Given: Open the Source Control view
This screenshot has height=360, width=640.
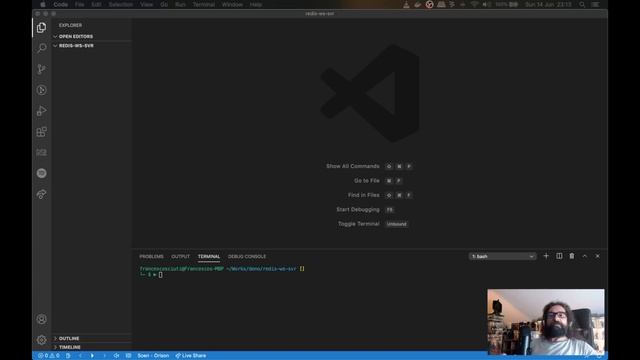Looking at the screenshot, I should pos(41,69).
